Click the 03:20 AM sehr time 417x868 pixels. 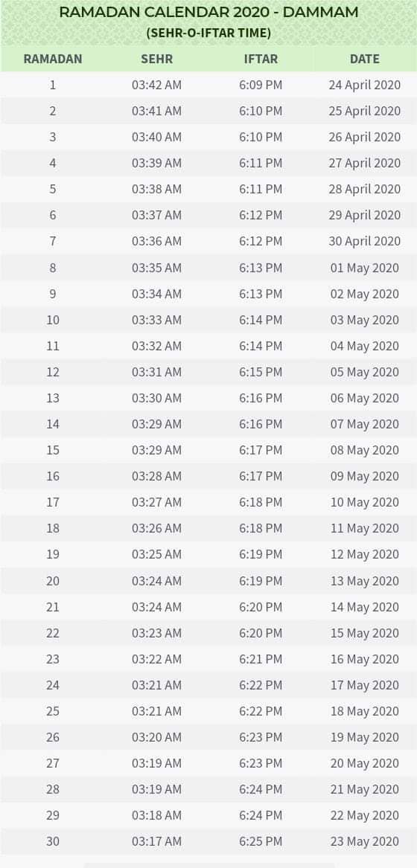point(157,737)
